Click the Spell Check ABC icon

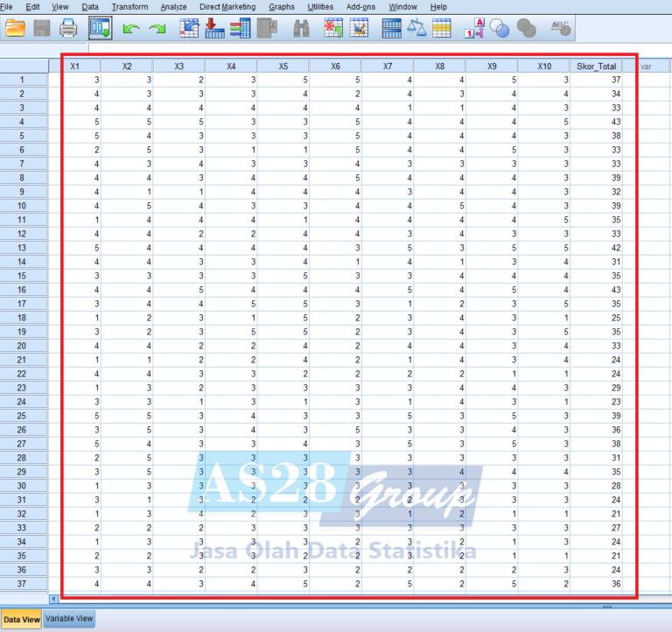(x=560, y=28)
